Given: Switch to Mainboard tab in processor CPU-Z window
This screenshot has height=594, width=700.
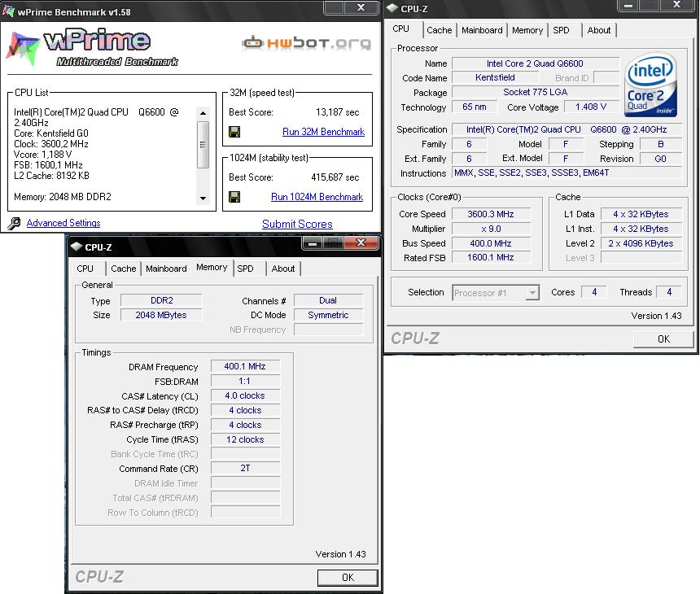Looking at the screenshot, I should 482,30.
